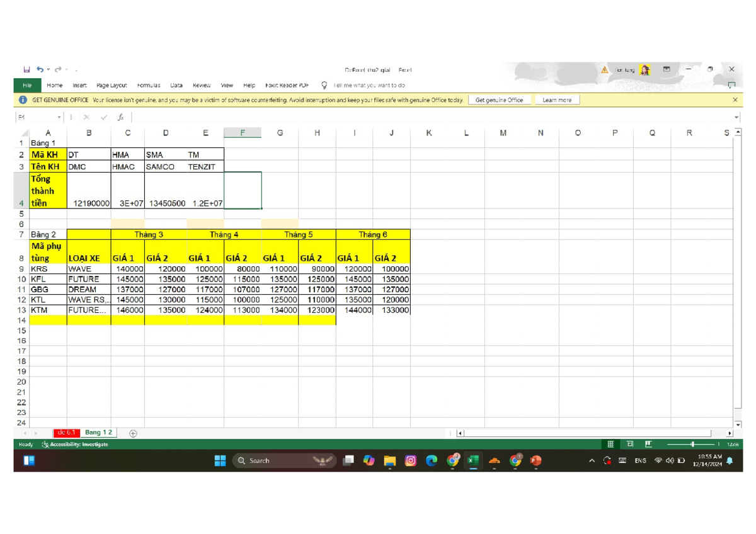Screen dimensions: 756x534
Task: Click the Insert Function fx icon
Action: [121, 117]
